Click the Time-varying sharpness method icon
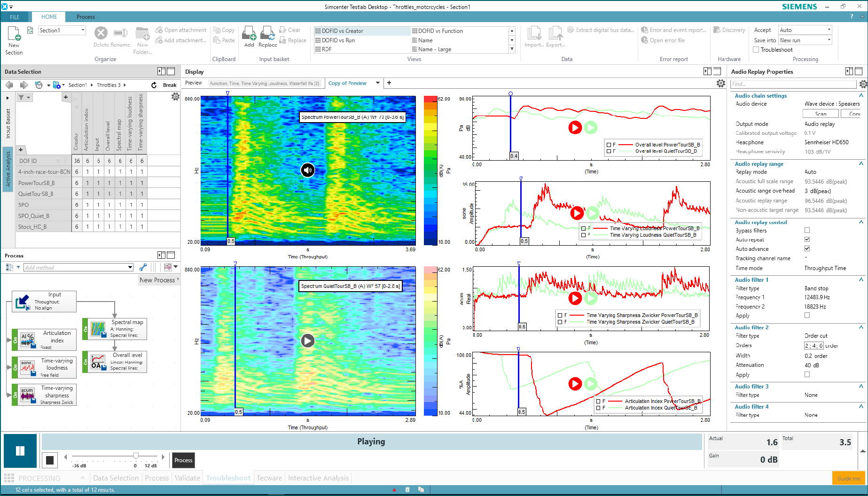This screenshot has height=496, width=868. coord(27,395)
